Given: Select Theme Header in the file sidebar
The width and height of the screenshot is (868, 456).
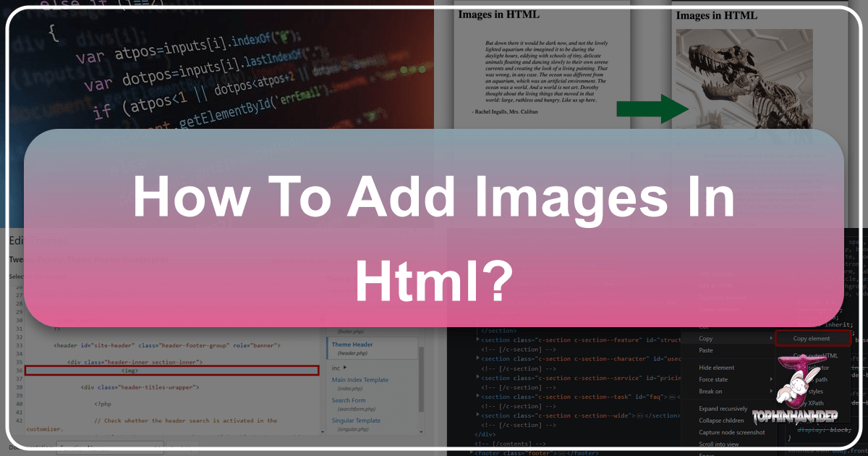Looking at the screenshot, I should [352, 345].
